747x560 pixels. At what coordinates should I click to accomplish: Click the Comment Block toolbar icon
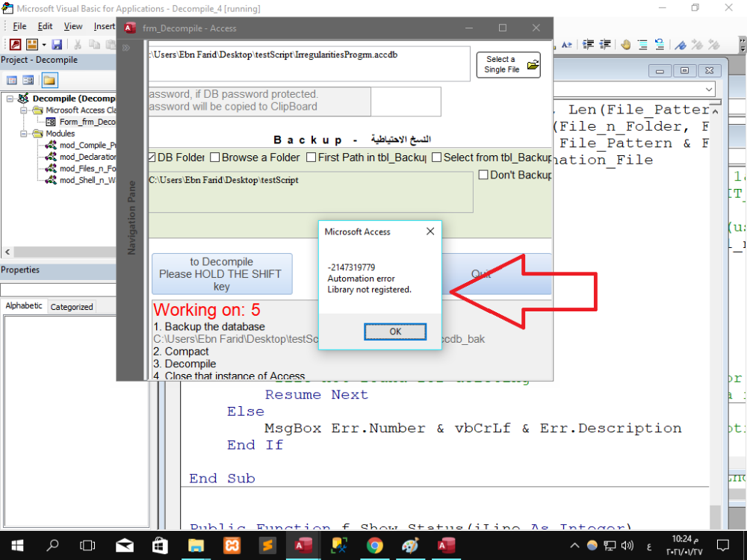(x=642, y=45)
